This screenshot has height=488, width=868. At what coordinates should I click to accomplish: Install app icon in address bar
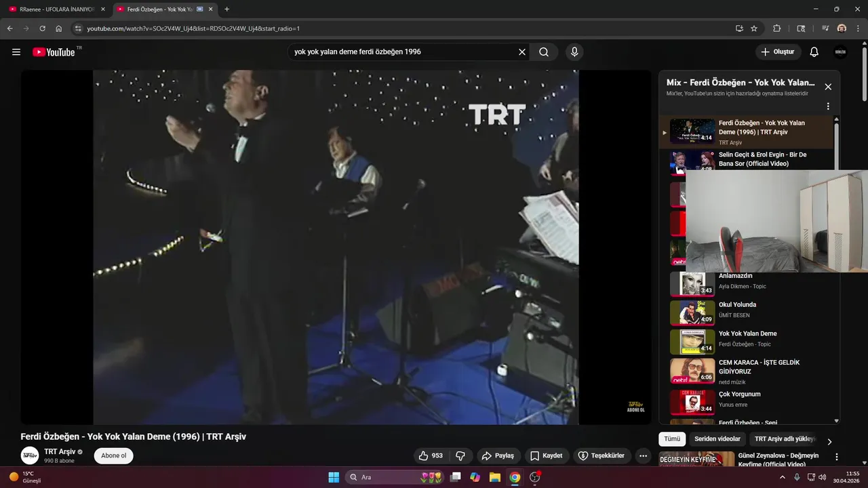(x=739, y=28)
